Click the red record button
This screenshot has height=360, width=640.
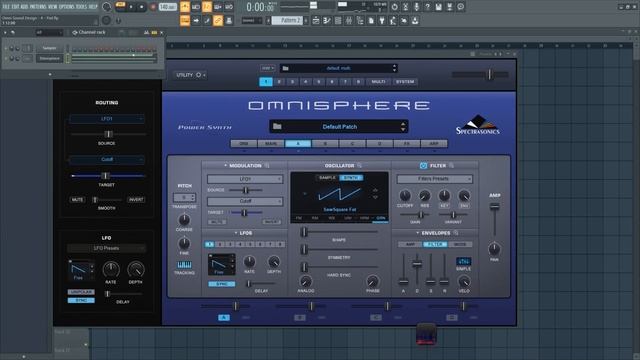(153, 7)
